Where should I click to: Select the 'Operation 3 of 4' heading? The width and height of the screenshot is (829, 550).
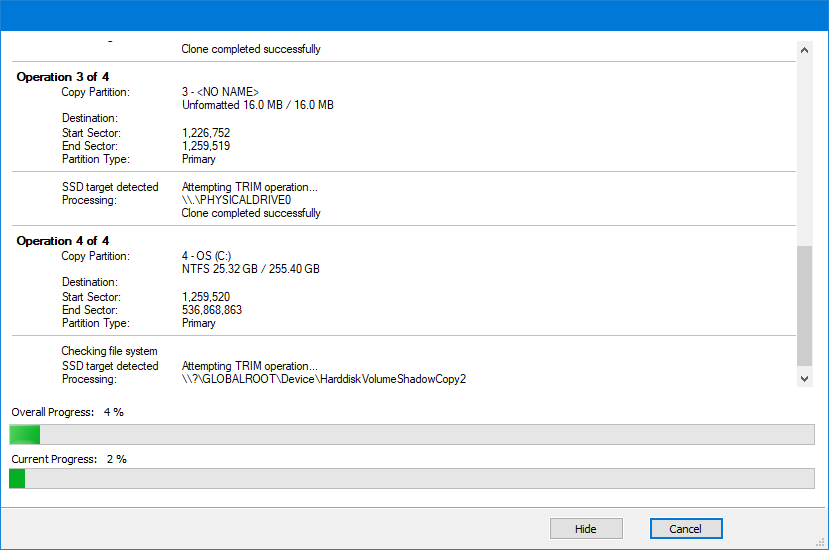point(63,77)
